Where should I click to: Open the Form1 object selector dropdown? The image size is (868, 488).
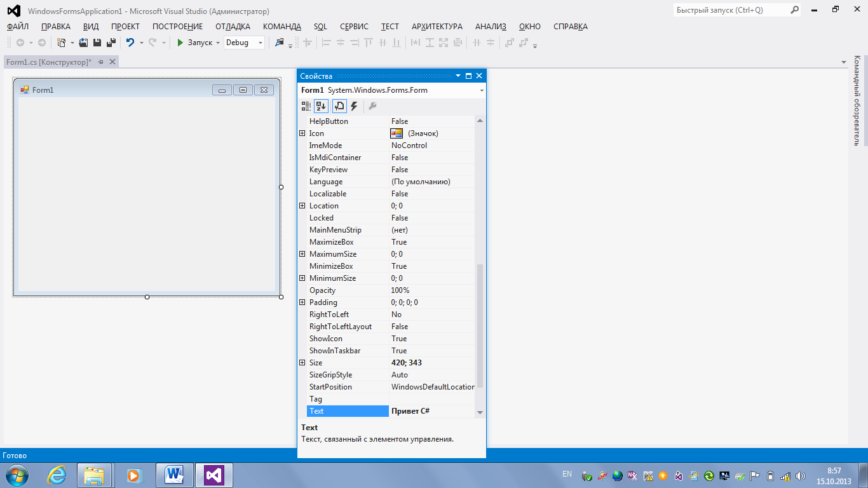coord(482,90)
